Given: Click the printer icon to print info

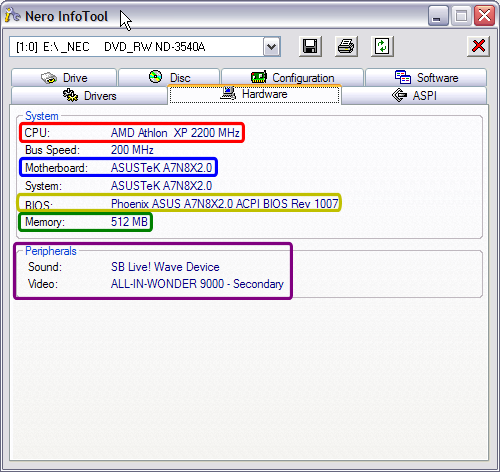Looking at the screenshot, I should click(x=346, y=46).
